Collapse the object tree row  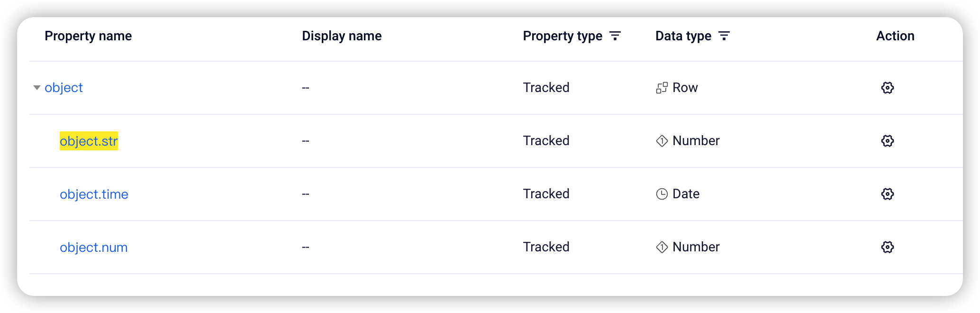coord(36,88)
